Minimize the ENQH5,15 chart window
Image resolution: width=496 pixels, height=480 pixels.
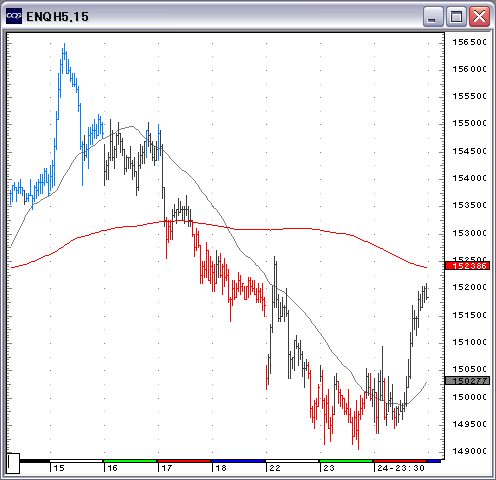point(433,16)
